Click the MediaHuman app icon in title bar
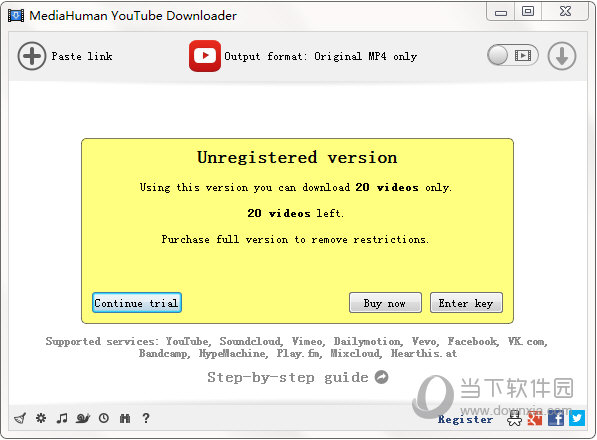This screenshot has width=597, height=440. [x=16, y=16]
